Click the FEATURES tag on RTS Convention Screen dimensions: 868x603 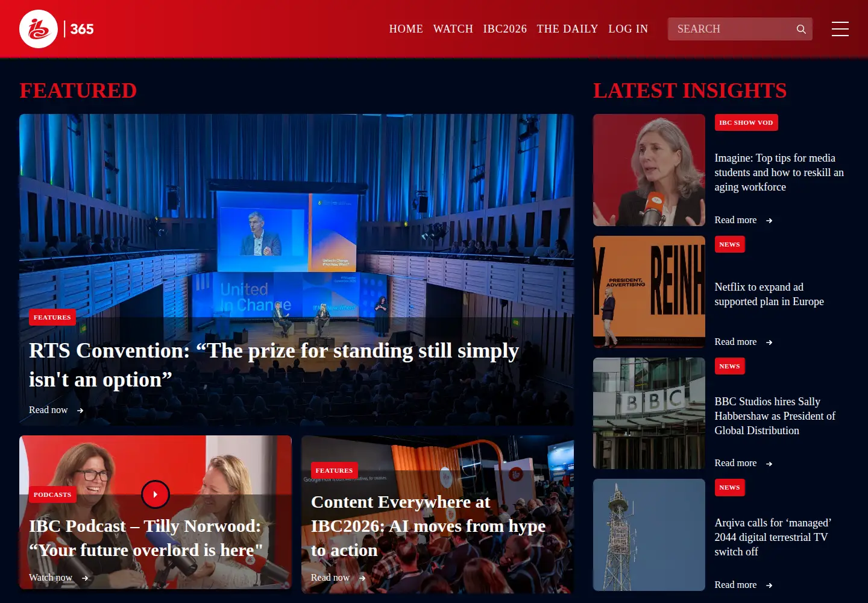(52, 317)
